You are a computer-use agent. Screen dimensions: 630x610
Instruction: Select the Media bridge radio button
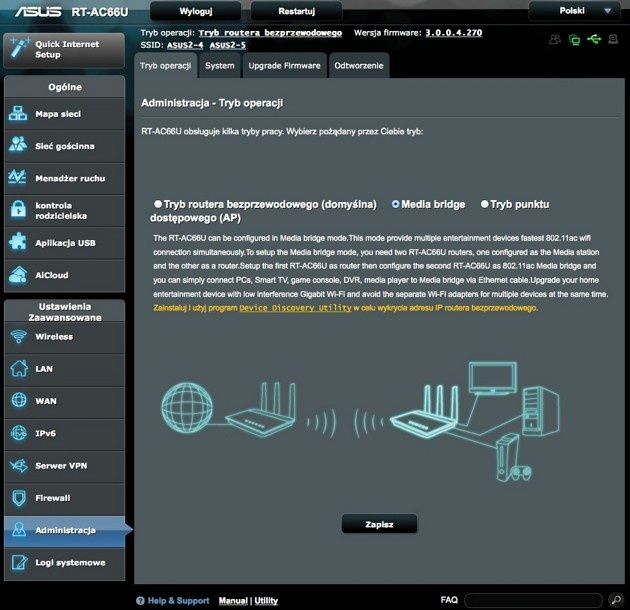[x=395, y=204]
